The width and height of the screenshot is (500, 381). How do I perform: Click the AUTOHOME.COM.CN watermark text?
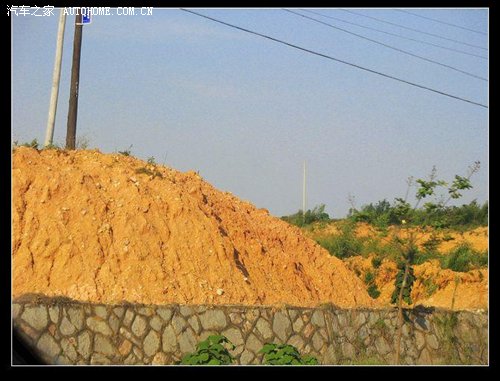pos(108,12)
